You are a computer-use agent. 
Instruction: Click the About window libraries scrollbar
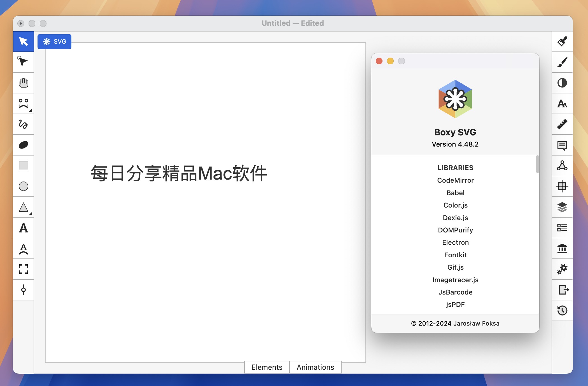pos(537,164)
